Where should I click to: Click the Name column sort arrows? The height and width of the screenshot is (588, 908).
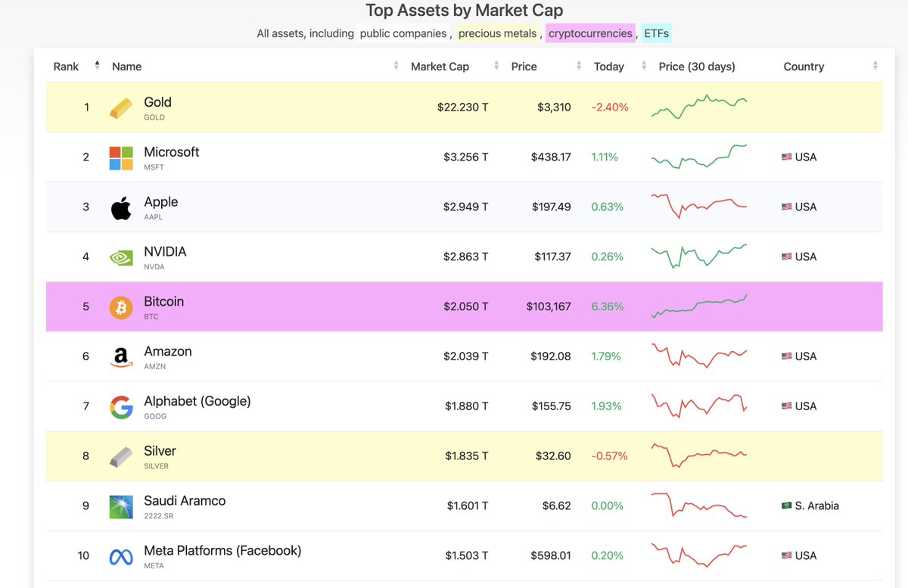[x=396, y=67]
